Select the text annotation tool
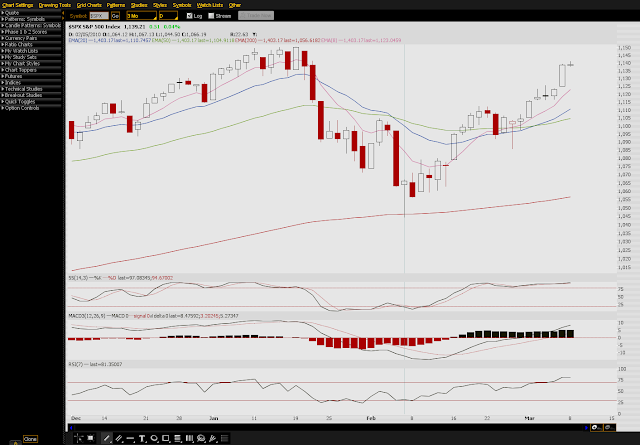This screenshot has width=640, height=445. point(142,438)
